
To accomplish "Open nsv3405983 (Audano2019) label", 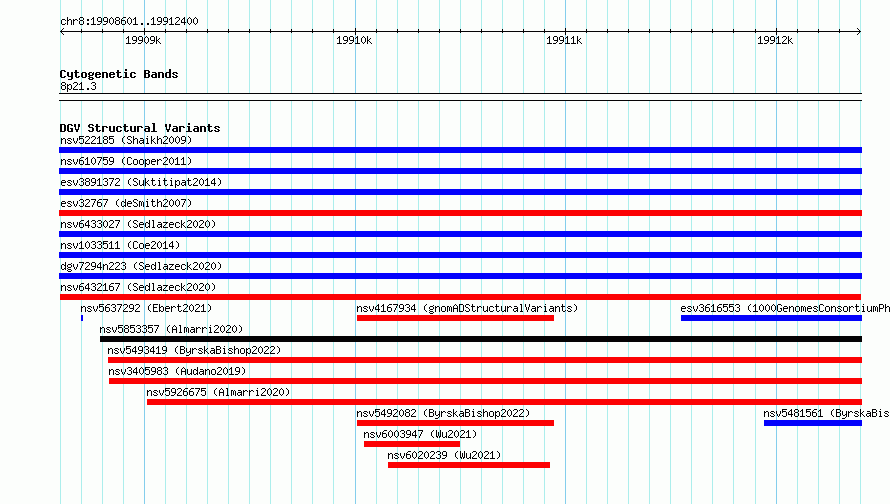I will 177,371.
